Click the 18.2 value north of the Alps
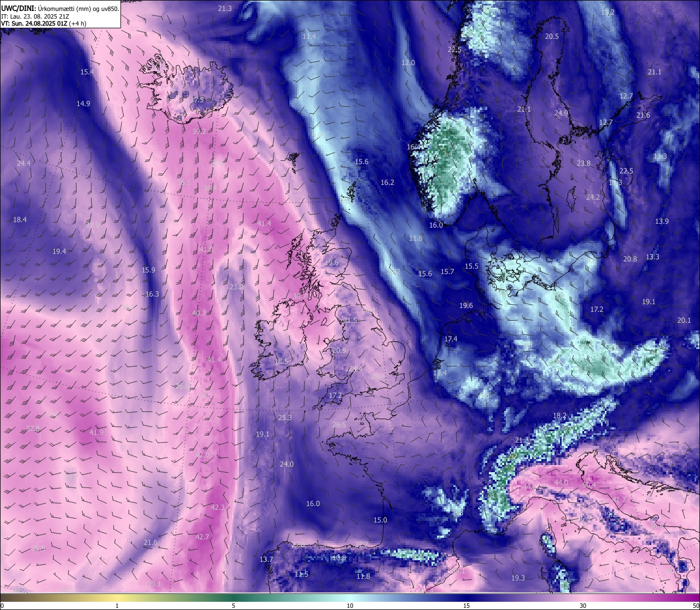Viewport: 700px width, 610px height. tap(559, 415)
